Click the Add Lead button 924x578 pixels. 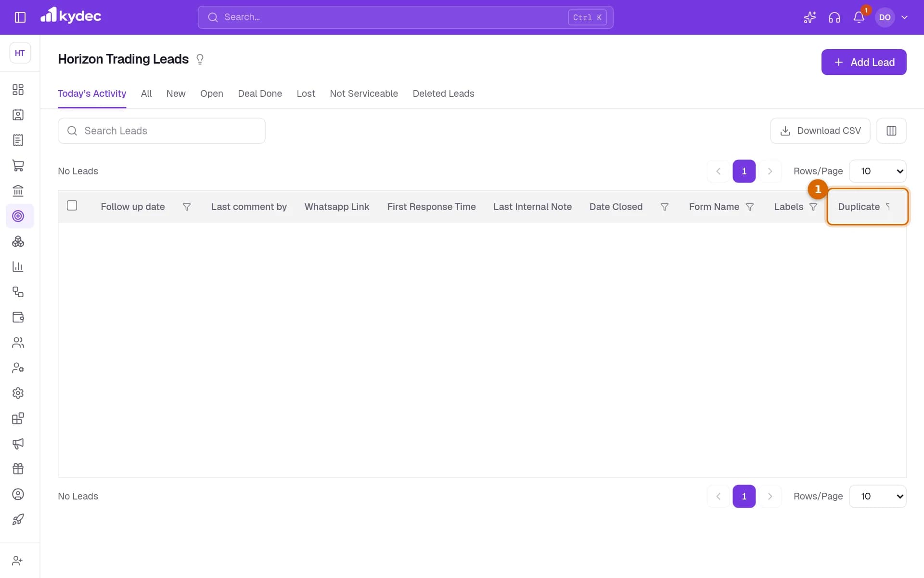864,62
